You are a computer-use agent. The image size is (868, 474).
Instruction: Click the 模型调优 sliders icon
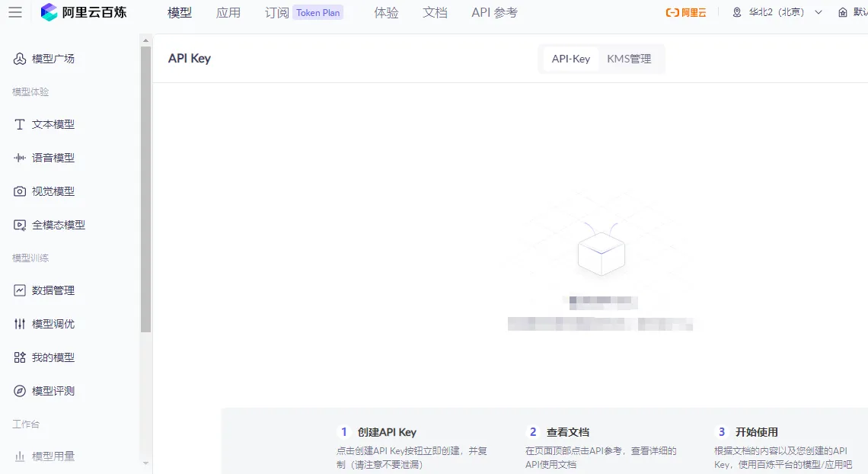tap(20, 324)
